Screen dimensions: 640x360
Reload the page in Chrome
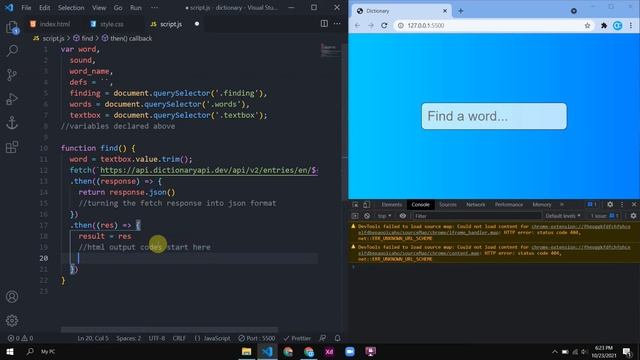coord(384,25)
